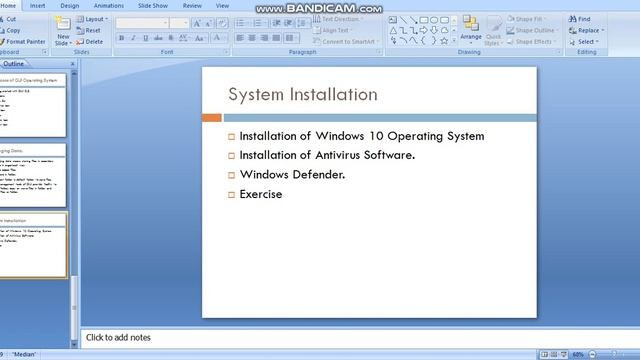Open Align Text options

tap(333, 30)
